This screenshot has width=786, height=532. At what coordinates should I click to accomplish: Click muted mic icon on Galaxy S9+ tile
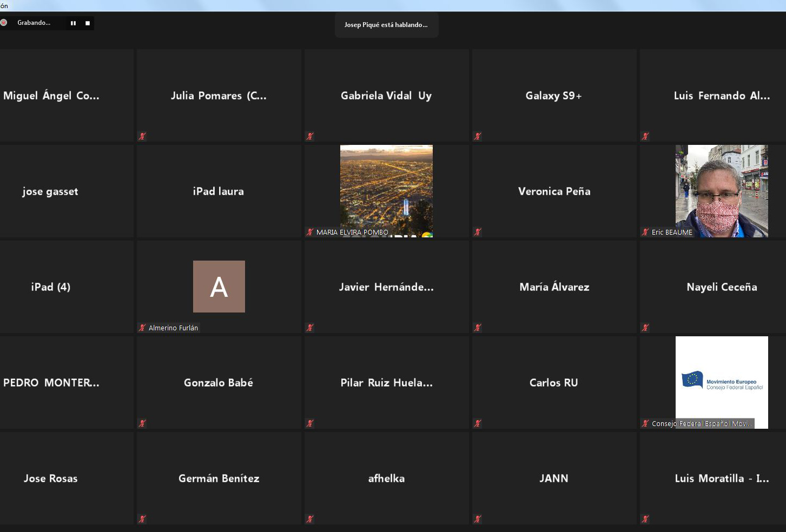click(478, 136)
